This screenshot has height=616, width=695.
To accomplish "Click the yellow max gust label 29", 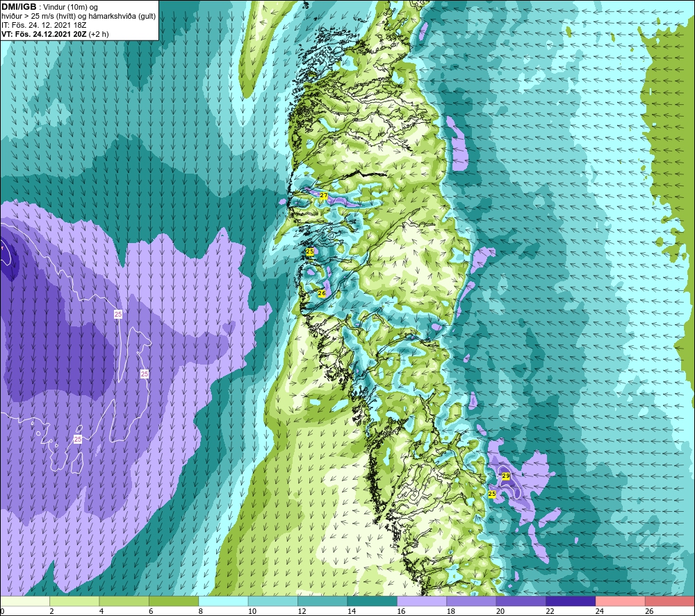I will (506, 476).
